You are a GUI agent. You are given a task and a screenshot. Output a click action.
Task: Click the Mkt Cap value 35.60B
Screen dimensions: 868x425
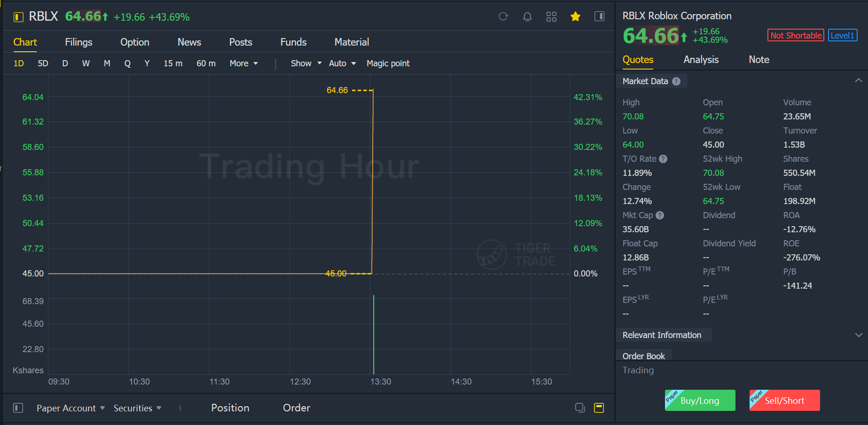[x=635, y=229]
